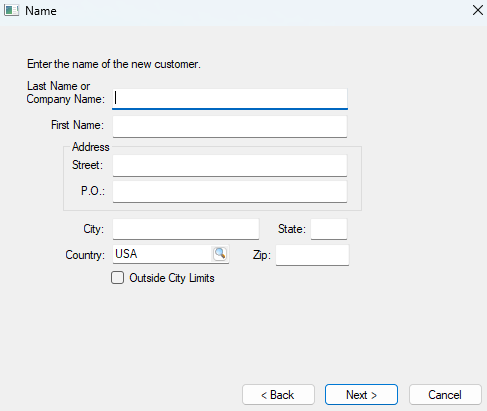
Task: Click the P.O. input box
Action: point(230,191)
